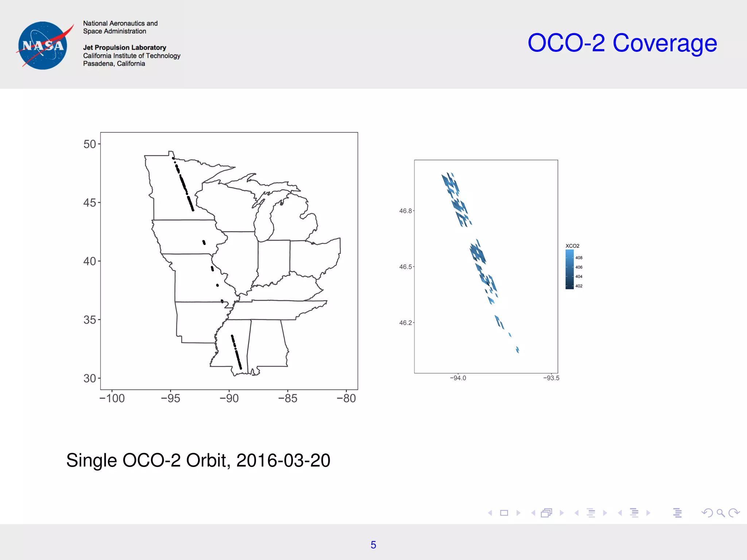Click the single-slide rectangle navigation icon
Viewport: 747px width, 560px height.
(504, 513)
